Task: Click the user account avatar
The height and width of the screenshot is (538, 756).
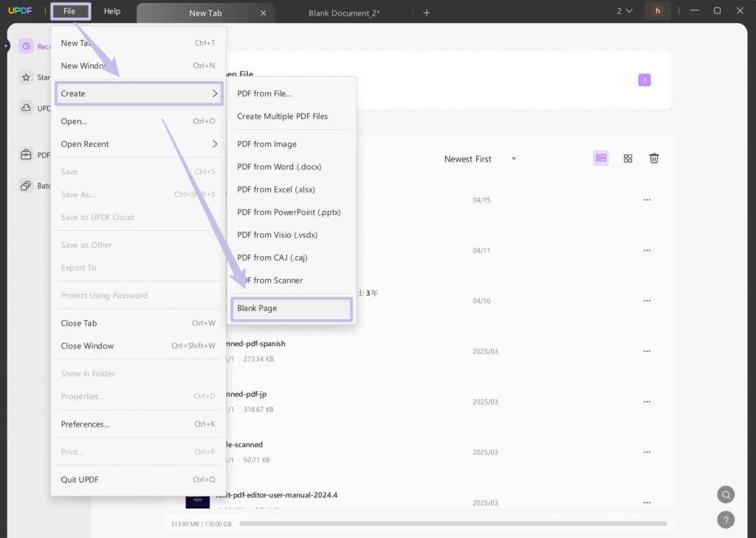Action: (657, 11)
